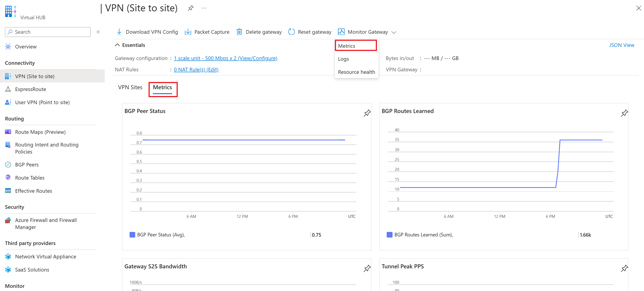The image size is (644, 291).
Task: Click Reset gateway button
Action: click(310, 32)
